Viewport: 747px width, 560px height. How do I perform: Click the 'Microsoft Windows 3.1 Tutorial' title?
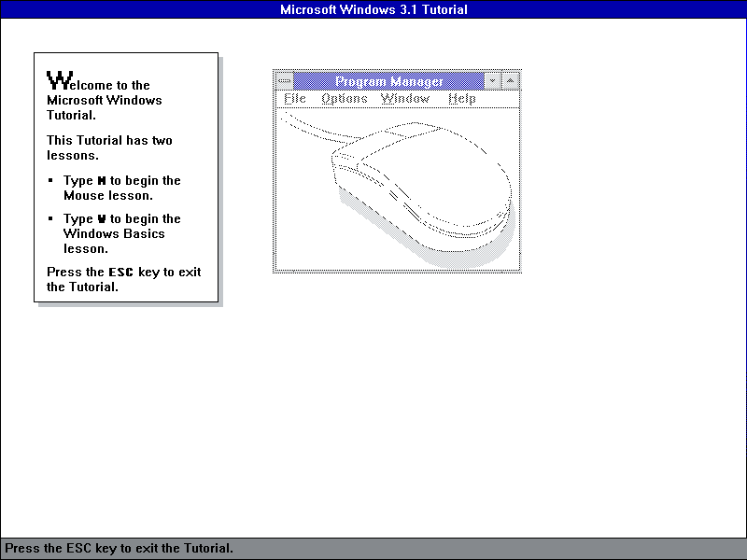[x=373, y=9]
